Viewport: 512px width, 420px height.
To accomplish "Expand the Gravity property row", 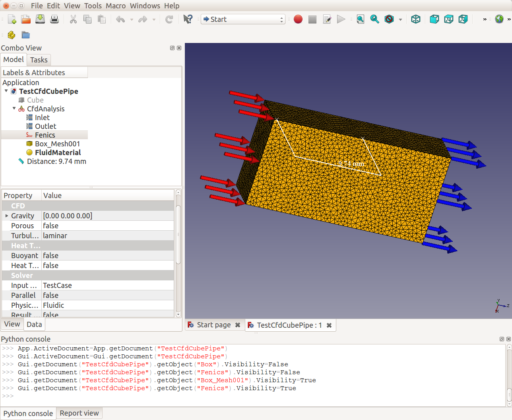I will [x=6, y=216].
